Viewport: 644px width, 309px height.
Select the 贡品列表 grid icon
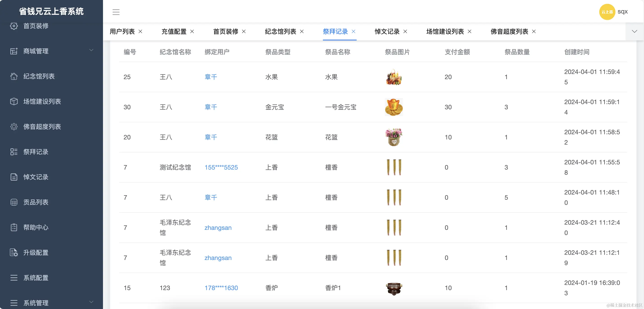14,202
